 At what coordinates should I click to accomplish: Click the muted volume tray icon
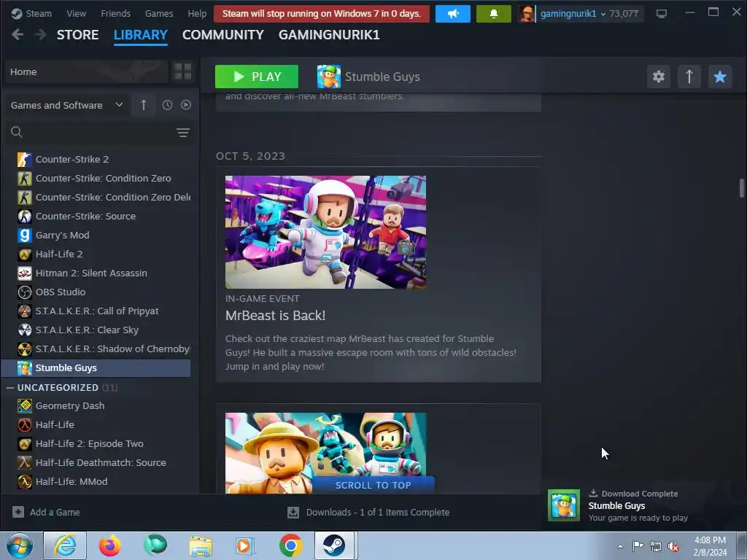click(673, 546)
